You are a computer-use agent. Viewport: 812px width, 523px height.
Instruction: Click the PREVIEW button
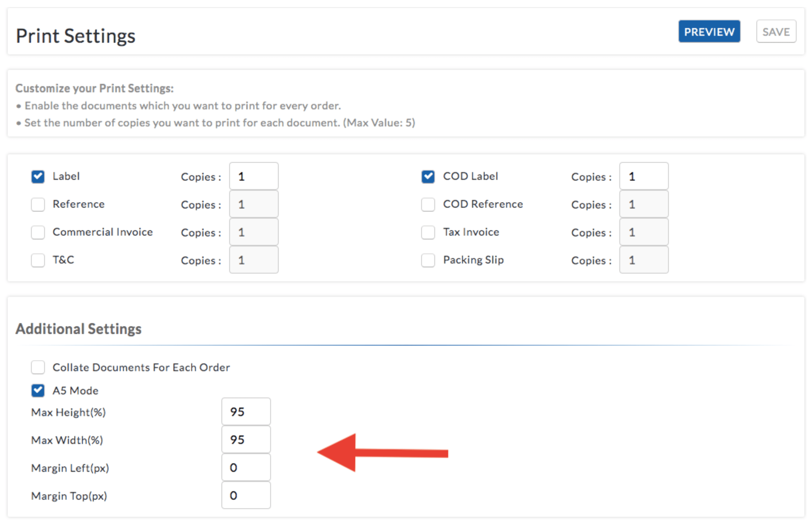[708, 32]
